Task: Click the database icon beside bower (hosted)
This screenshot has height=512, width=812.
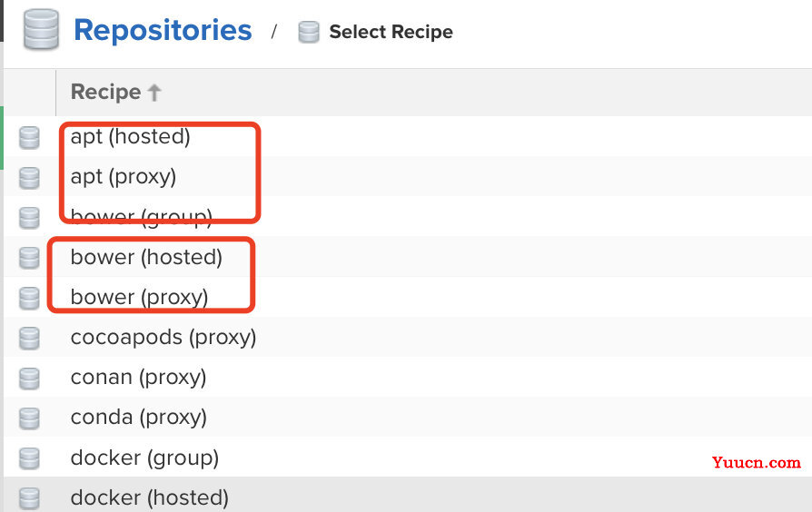Action: (x=29, y=258)
